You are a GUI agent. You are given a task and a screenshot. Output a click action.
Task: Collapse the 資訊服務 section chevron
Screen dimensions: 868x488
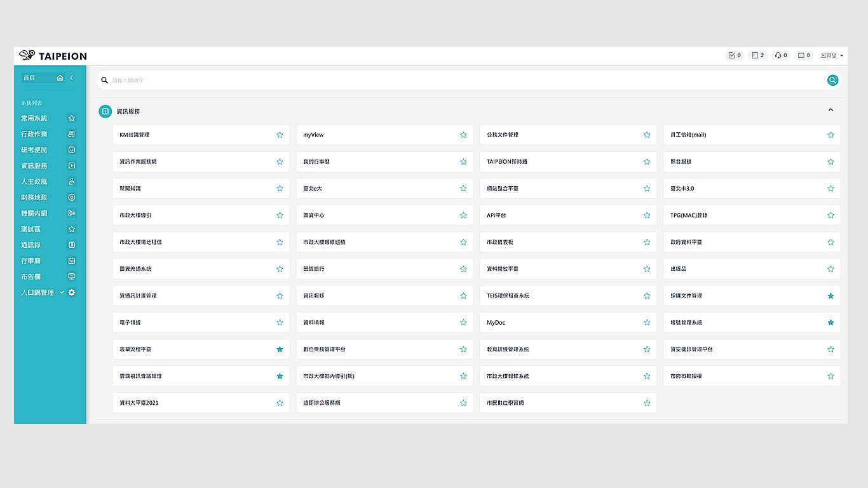831,110
